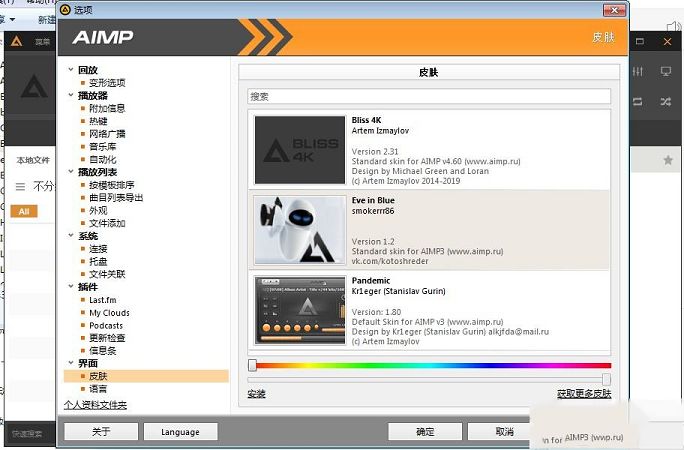Viewport: 684px width, 450px height.
Task: Collapse the 回放 tree section
Action: [71, 69]
